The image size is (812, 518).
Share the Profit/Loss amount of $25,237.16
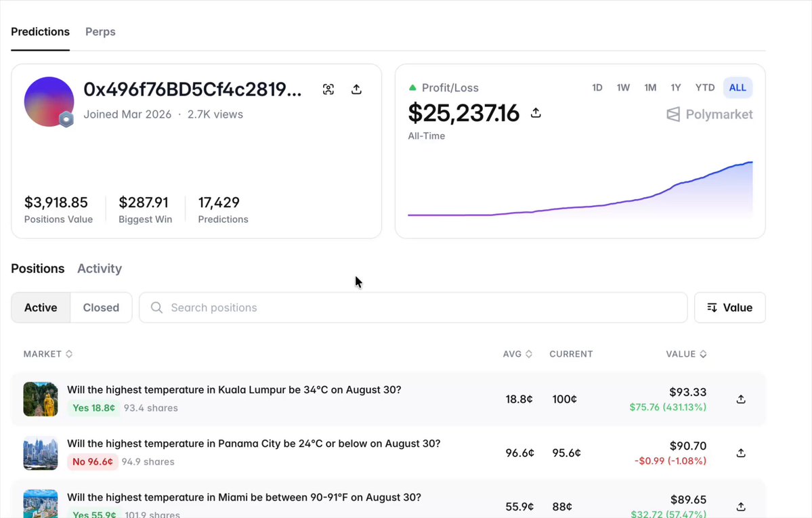click(x=536, y=112)
